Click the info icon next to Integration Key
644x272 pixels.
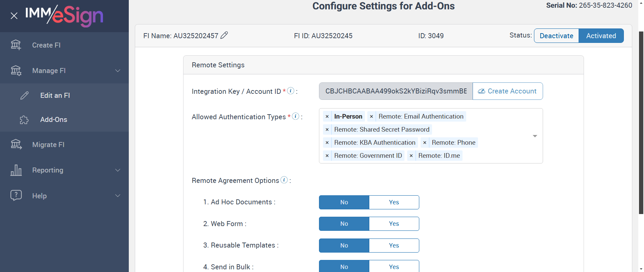pos(291,91)
